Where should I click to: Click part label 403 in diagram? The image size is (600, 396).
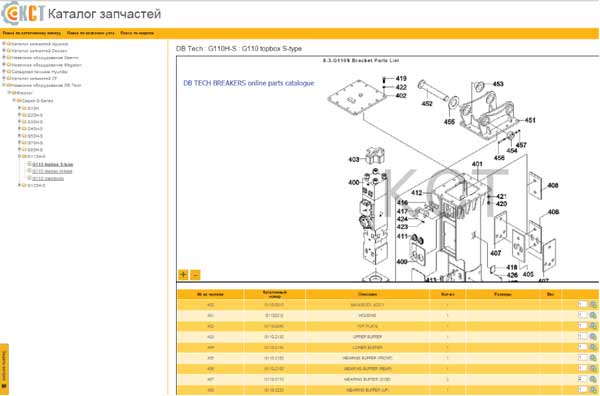tap(354, 159)
